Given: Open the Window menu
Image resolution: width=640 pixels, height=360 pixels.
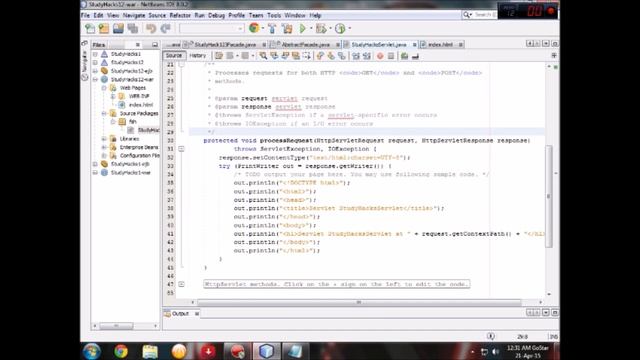Looking at the screenshot, I should [295, 16].
